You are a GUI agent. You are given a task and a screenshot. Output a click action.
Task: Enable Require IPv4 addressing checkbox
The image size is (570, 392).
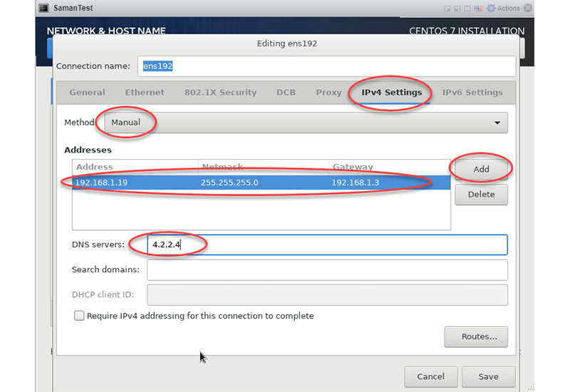point(79,316)
